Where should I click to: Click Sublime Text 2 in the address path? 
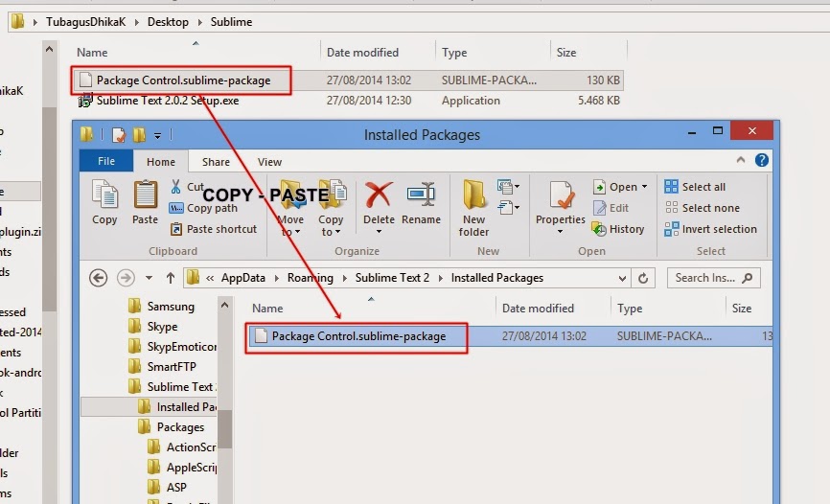point(392,278)
